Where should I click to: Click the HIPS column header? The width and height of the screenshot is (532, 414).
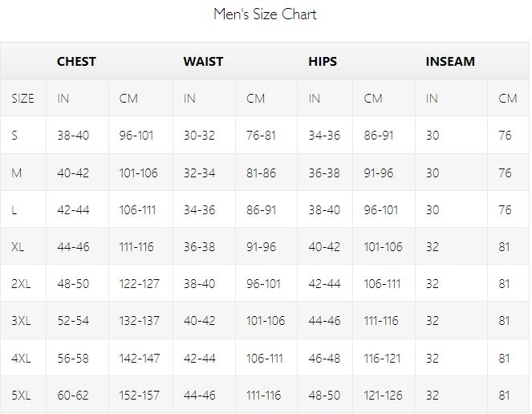323,62
